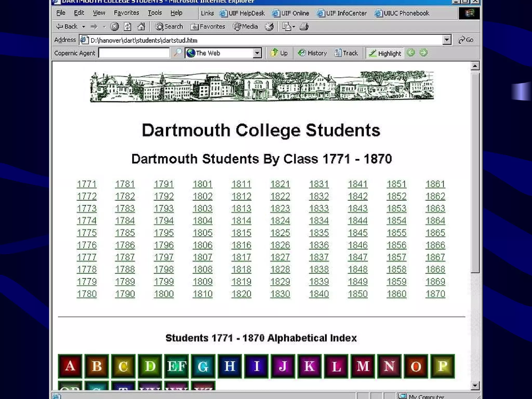The image size is (532, 399).
Task: Click inside Copernic Agent search field
Action: [134, 53]
